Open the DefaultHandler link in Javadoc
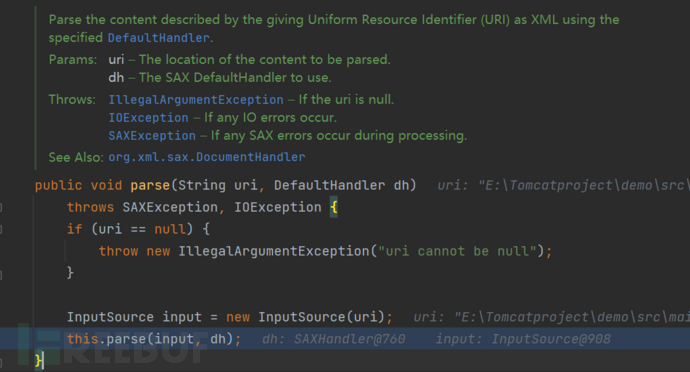Viewport: 690px width, 372px height. click(x=158, y=38)
